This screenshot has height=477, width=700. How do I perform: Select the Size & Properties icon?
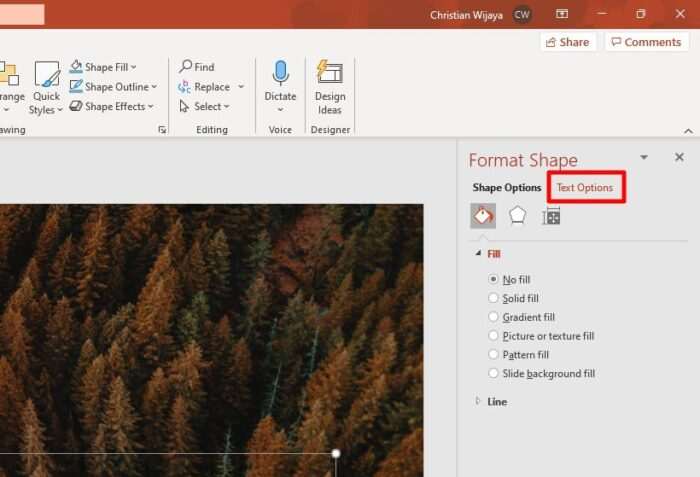(551, 216)
